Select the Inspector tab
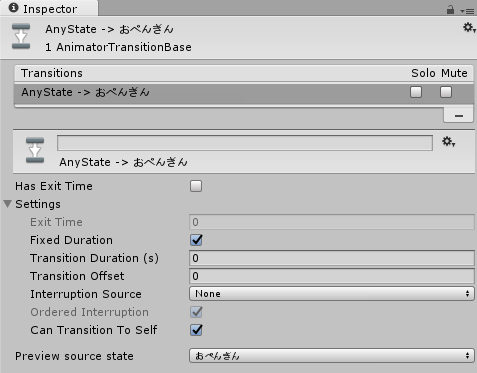Screen dimensions: 477x373 coord(49,8)
